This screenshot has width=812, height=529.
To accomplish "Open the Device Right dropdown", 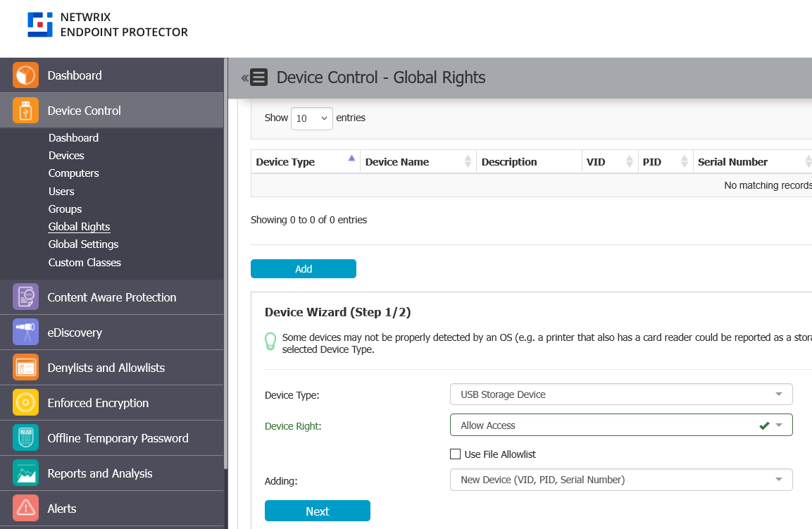I will point(621,425).
